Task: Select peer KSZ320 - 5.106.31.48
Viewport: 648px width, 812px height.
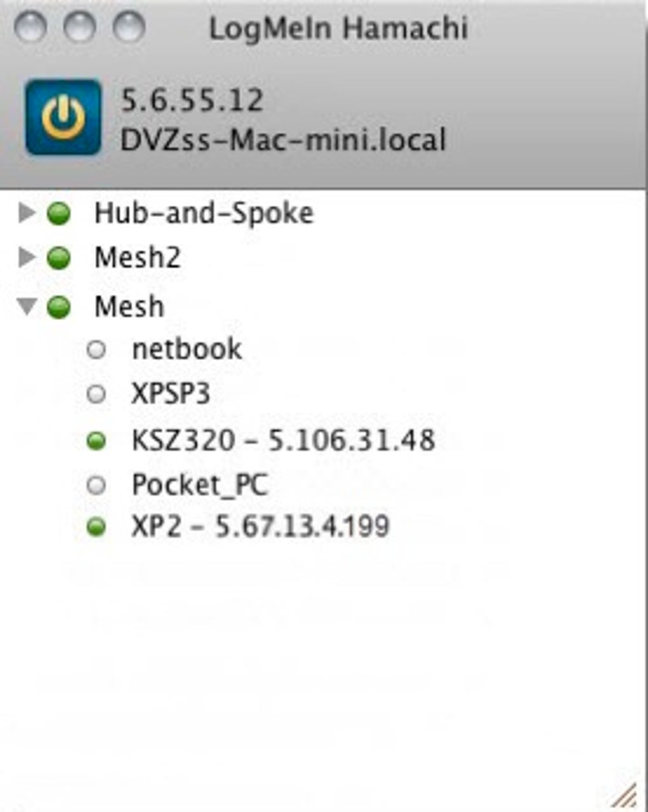Action: (283, 440)
